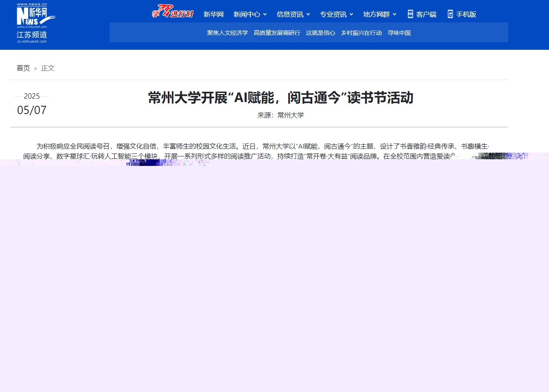Expand the 新闻中心 dropdown arrow
The height and width of the screenshot is (392, 549).
pos(265,15)
